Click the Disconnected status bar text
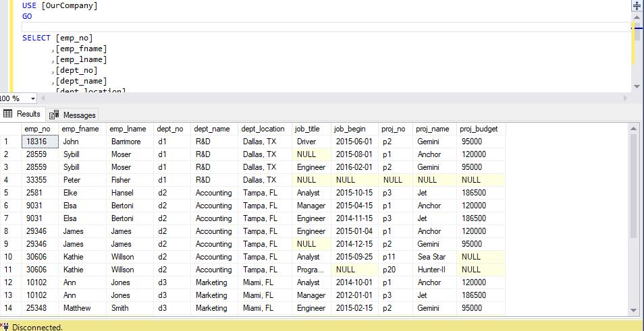This screenshot has height=331, width=644. coord(37,327)
